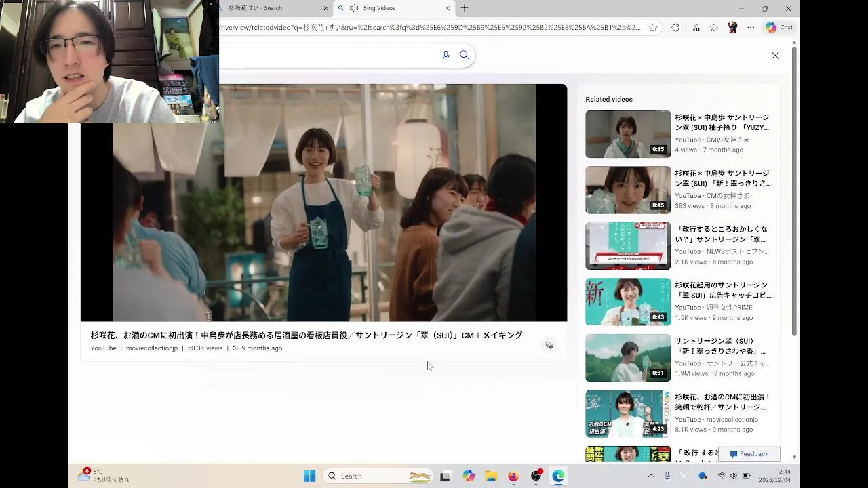Viewport: 868px width, 488px height.
Task: Open the browser profile avatar
Action: (x=732, y=28)
